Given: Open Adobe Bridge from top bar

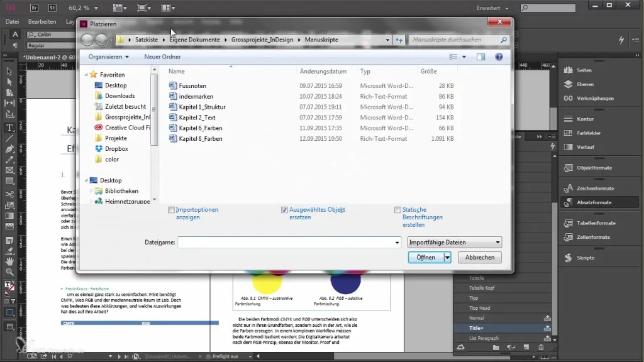Looking at the screenshot, I should pos(35,8).
